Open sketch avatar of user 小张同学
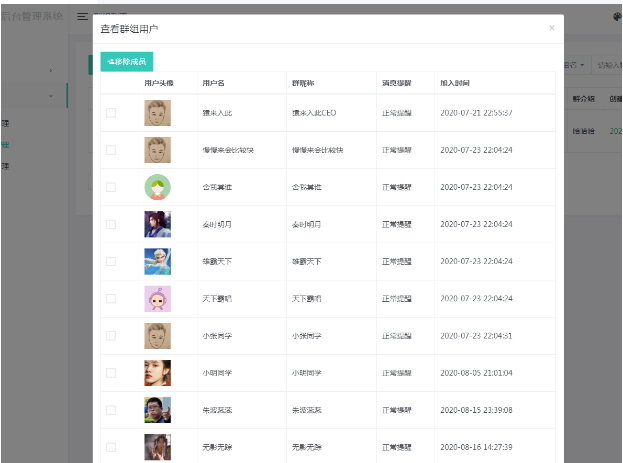This screenshot has height=463, width=623. coord(157,336)
